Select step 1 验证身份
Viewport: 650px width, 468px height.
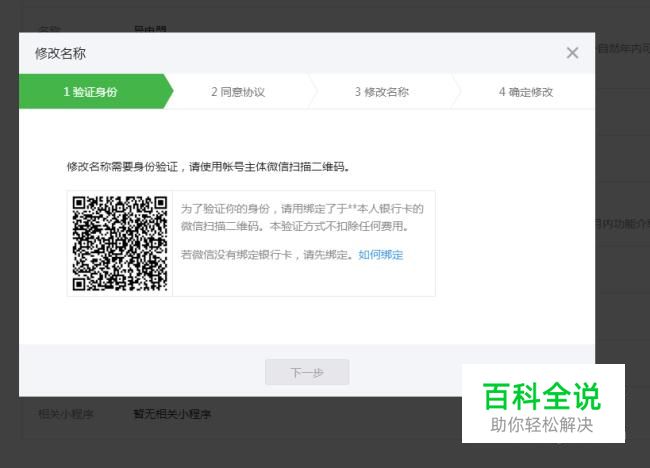point(96,91)
